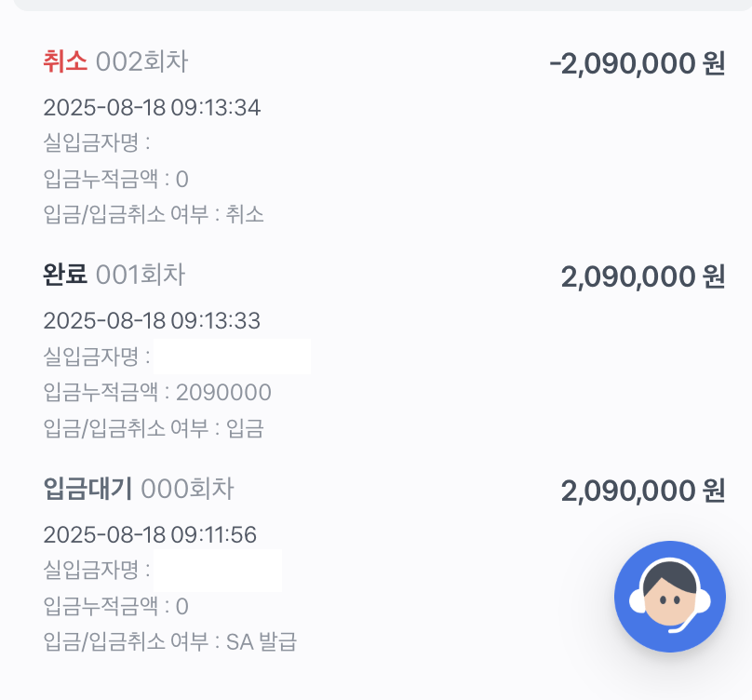Viewport: 752px width, 700px height.
Task: Click the -2,090,000 원 cancelled amount
Action: point(637,63)
